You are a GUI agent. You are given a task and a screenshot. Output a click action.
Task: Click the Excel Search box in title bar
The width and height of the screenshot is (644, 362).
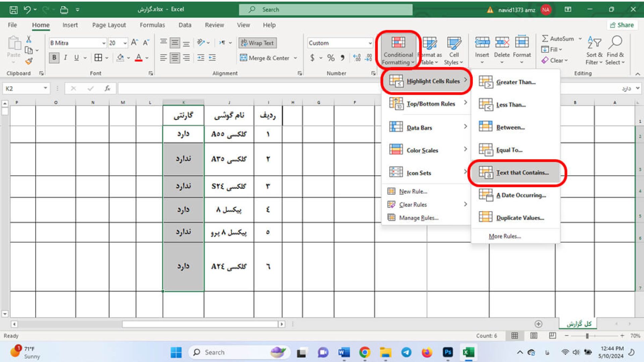pyautogui.click(x=326, y=9)
